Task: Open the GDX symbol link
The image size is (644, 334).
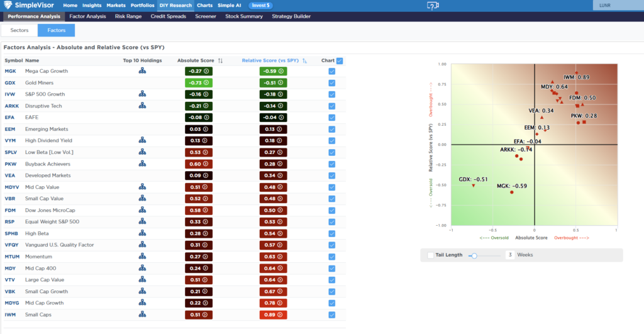Action: (10, 83)
